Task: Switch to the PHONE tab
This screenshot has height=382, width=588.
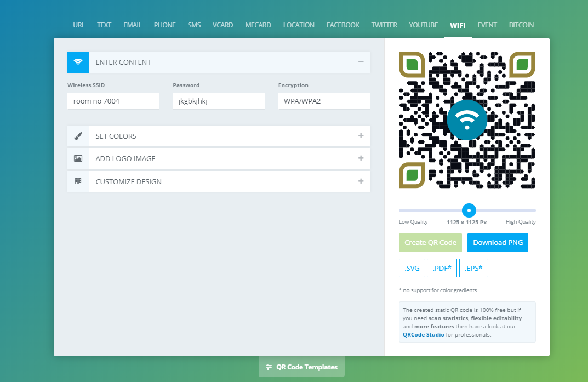Action: (164, 25)
